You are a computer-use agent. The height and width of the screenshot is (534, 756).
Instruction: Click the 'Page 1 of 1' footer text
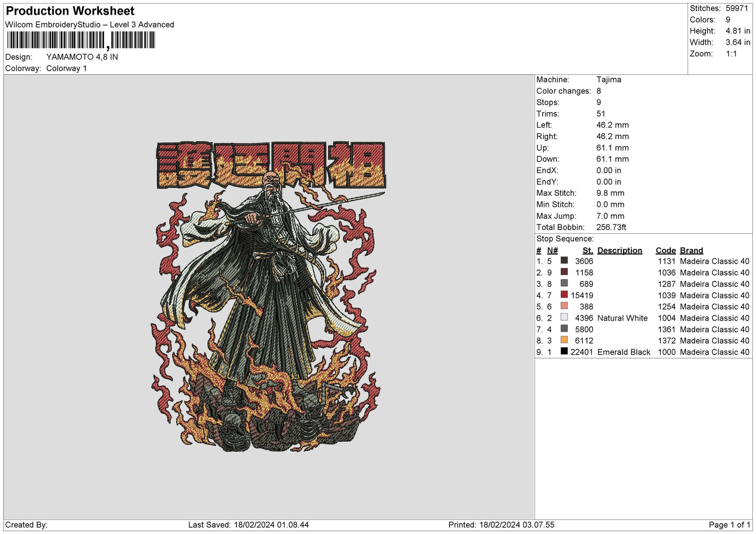point(729,525)
